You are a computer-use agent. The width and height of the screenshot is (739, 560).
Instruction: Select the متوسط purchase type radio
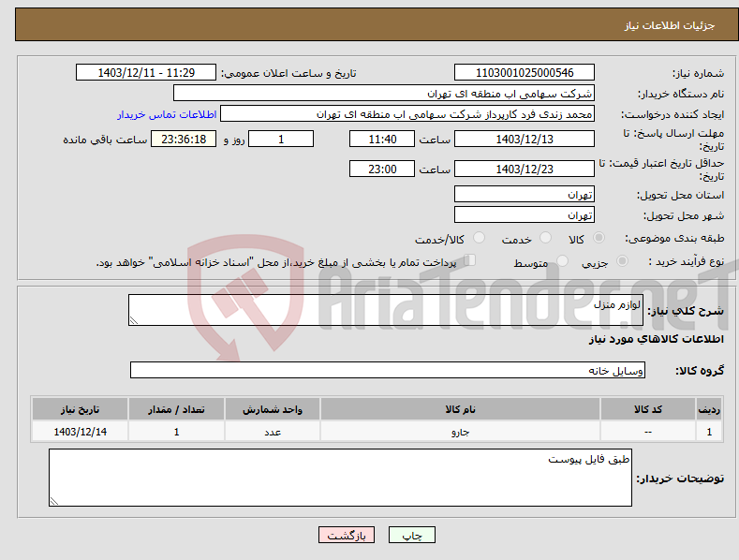pyautogui.click(x=562, y=260)
